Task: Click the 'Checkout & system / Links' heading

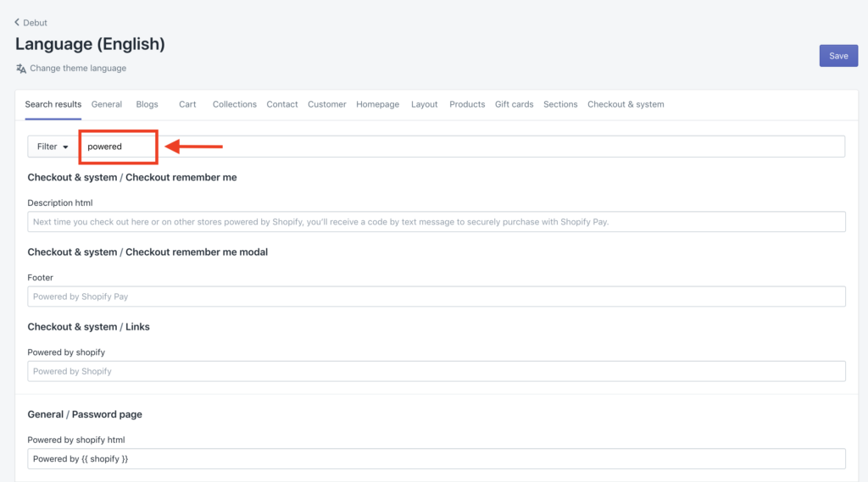Action: 88,327
